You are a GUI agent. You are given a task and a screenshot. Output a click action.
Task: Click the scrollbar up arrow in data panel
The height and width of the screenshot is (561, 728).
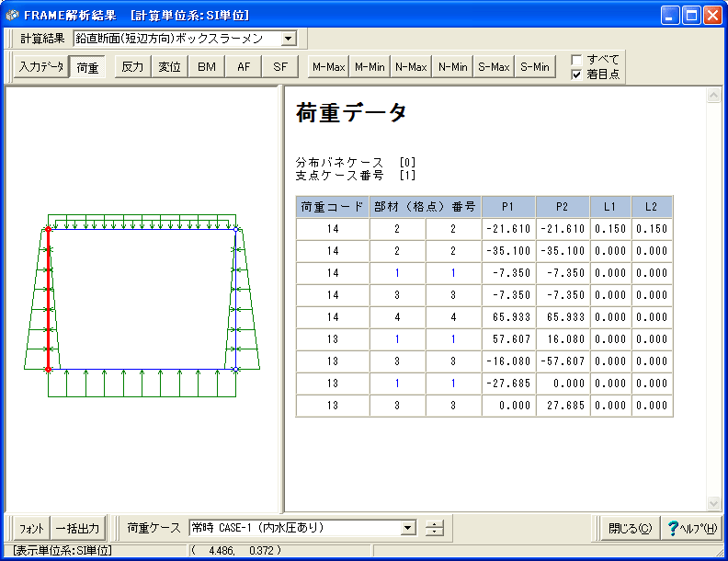pos(713,96)
